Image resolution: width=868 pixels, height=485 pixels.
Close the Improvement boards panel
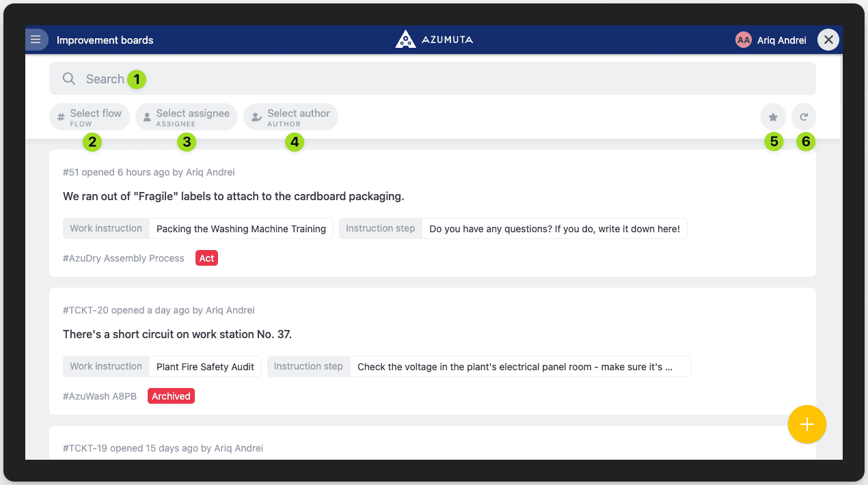pos(828,40)
